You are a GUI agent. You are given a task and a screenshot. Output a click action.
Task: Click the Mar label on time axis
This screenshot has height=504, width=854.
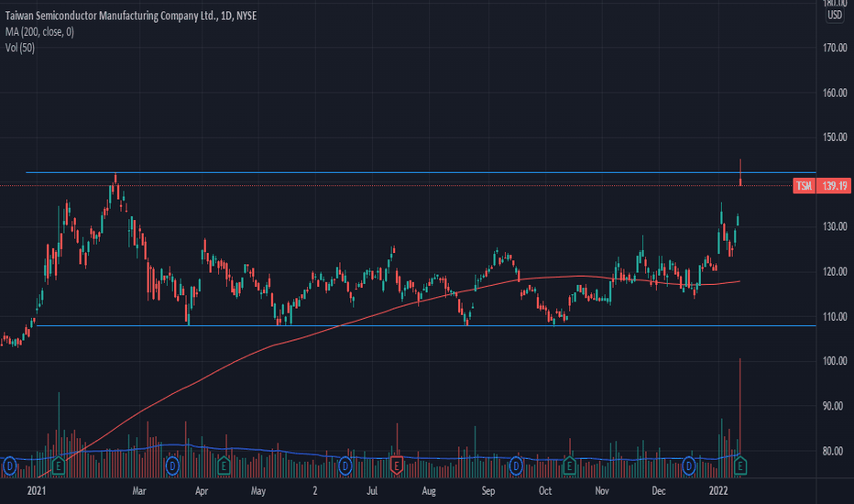(x=139, y=491)
